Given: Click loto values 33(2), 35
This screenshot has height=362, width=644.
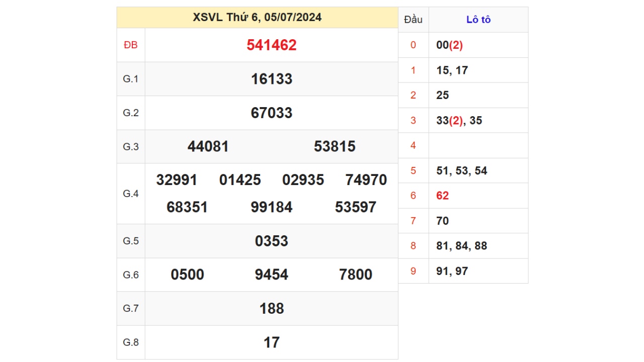Looking at the screenshot, I should coord(459,121).
